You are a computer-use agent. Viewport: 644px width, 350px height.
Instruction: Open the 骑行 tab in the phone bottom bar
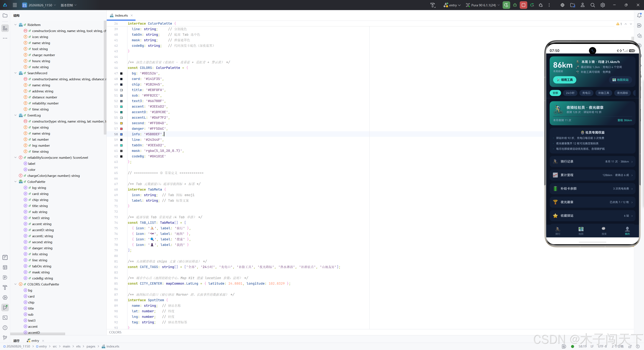558,231
